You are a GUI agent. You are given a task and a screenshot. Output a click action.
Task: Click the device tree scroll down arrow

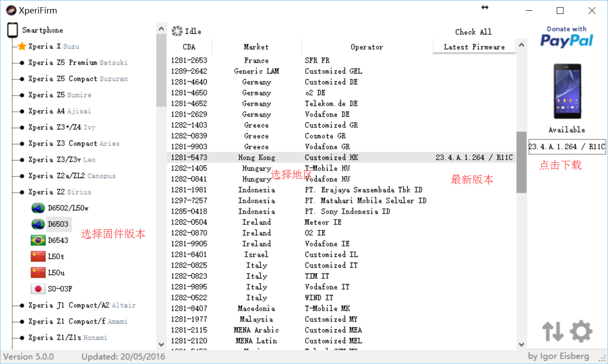pos(161,345)
